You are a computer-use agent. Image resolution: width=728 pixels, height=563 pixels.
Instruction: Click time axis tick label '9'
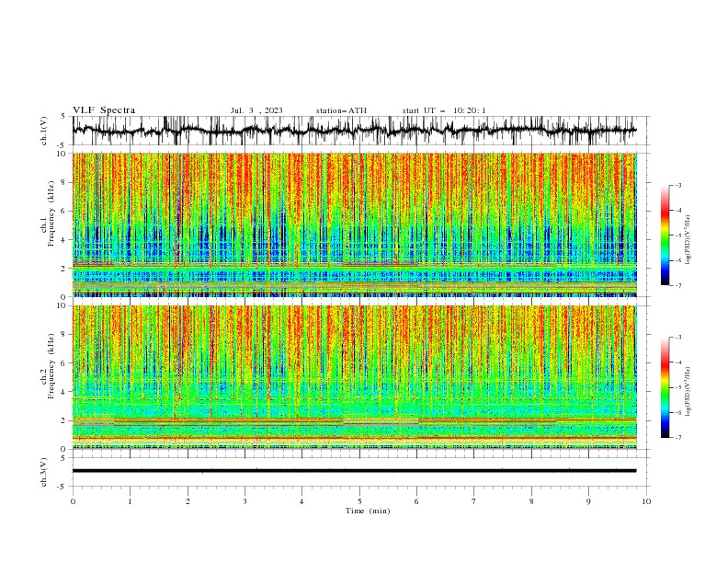tap(588, 501)
